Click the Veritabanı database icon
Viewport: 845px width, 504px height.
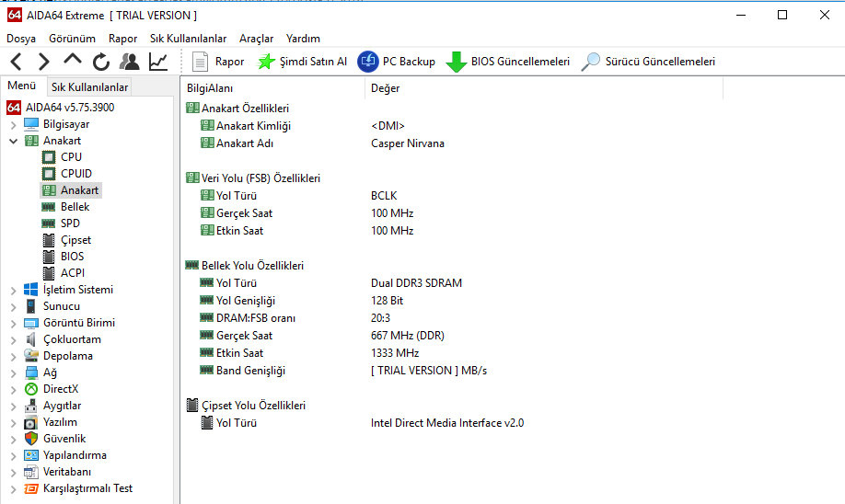[x=31, y=472]
